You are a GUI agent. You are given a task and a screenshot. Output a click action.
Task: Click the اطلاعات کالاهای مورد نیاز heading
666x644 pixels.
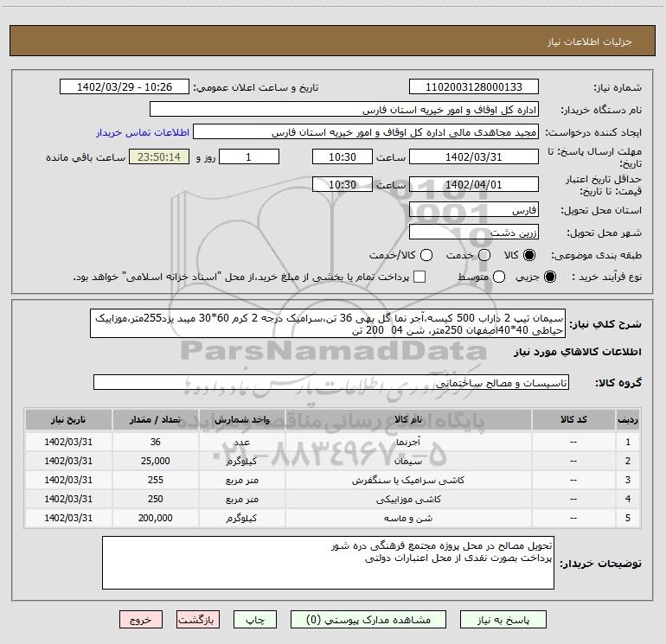point(578,352)
